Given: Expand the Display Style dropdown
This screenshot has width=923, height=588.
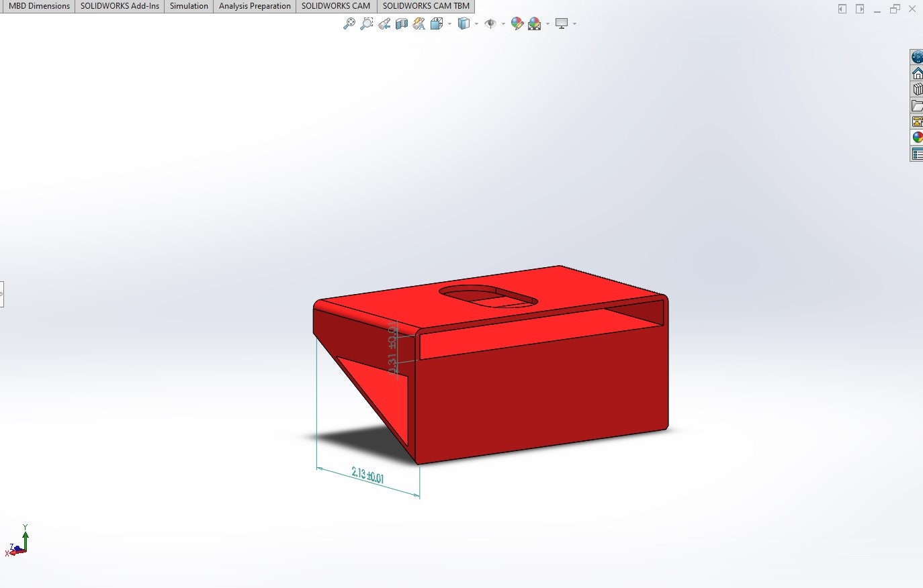Looking at the screenshot, I should [x=476, y=24].
